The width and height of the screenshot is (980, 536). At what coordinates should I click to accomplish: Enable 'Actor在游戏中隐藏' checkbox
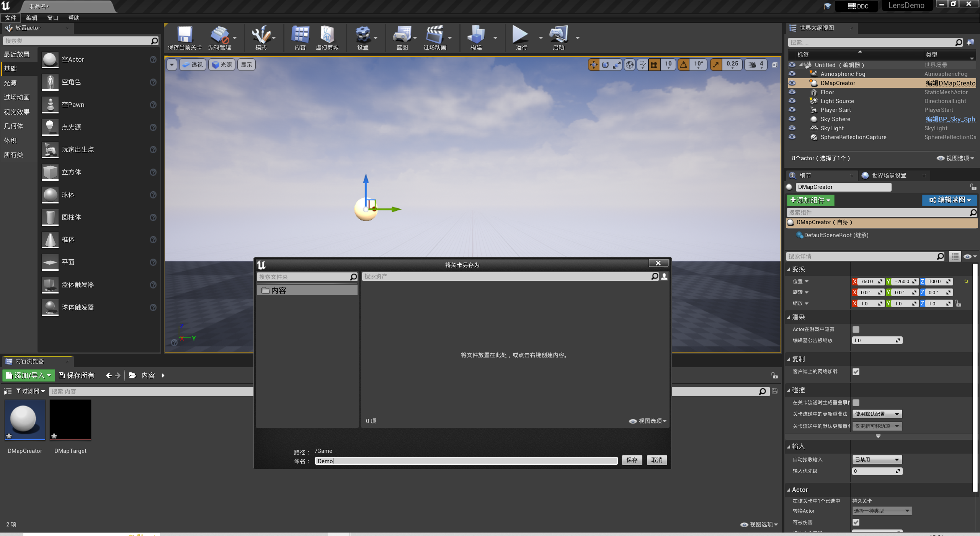pos(856,329)
